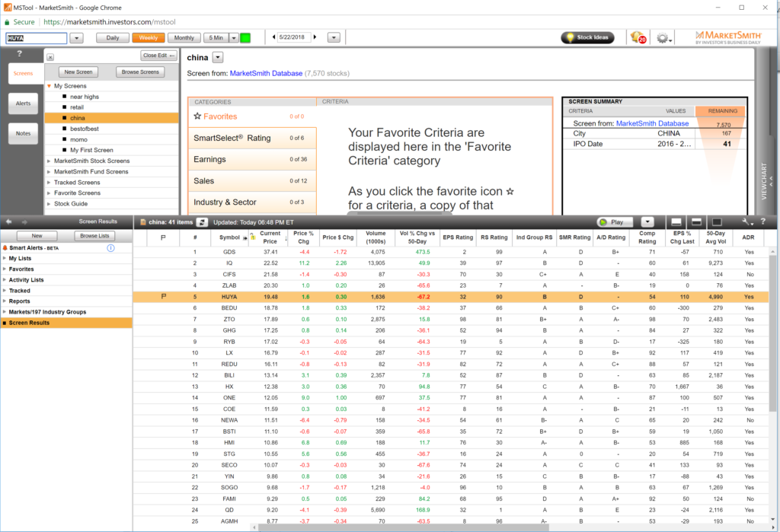
Task: Click the New list button
Action: pos(37,236)
